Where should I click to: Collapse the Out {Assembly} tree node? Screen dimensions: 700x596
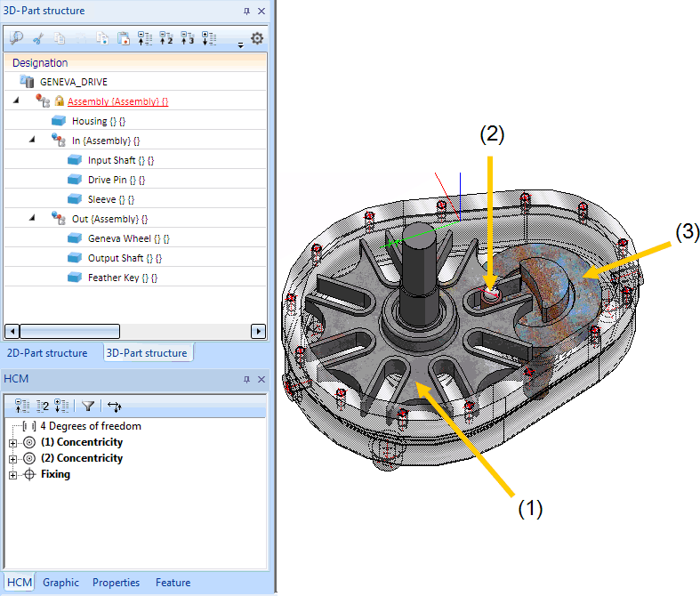tap(32, 218)
